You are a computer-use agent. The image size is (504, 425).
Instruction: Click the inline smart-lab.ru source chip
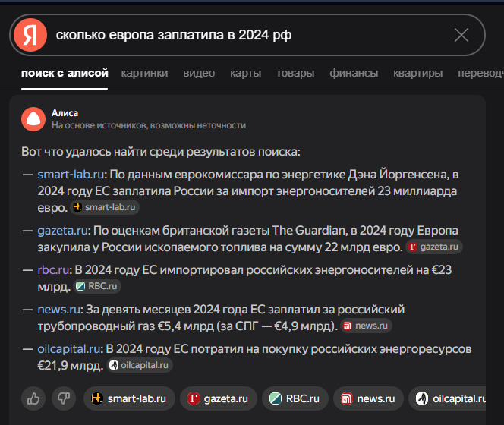point(105,207)
